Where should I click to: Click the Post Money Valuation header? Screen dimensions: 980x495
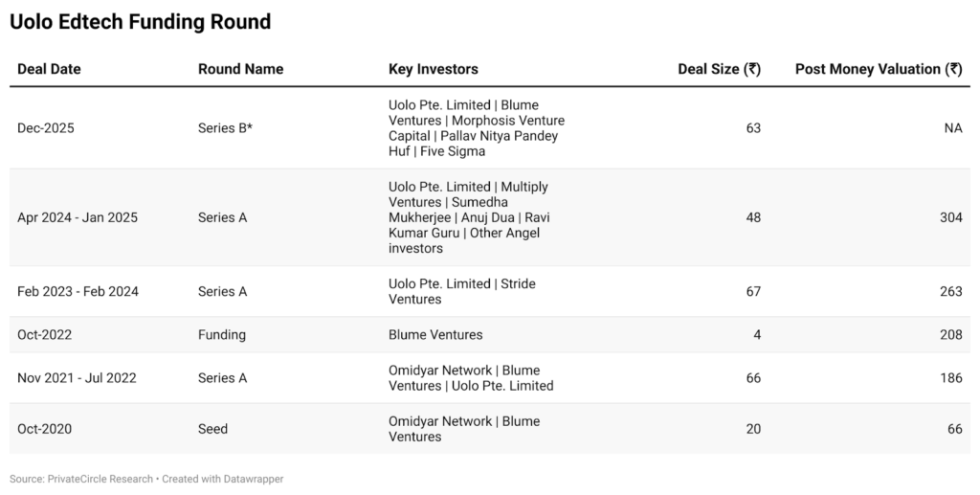(878, 69)
